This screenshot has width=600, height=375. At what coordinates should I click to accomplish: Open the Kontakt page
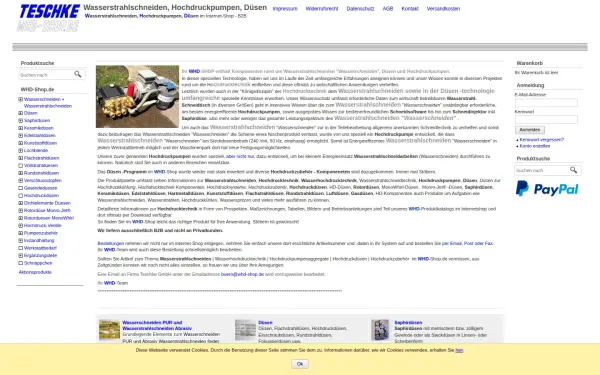(410, 8)
